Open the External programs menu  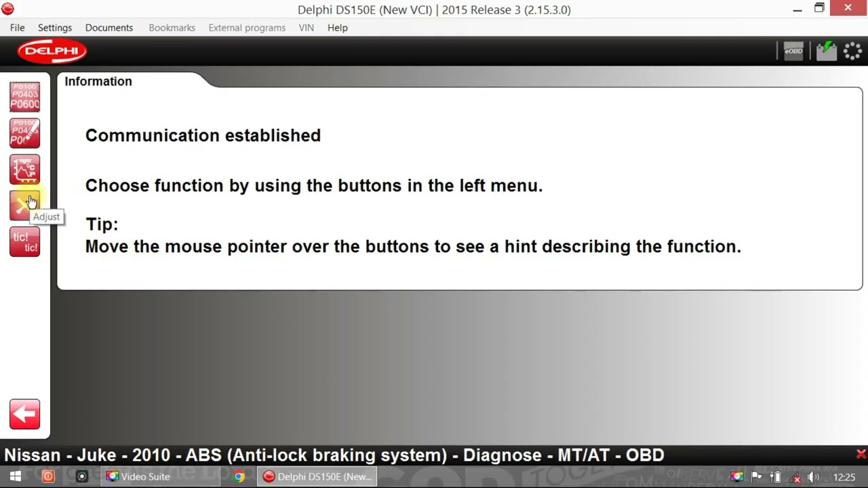tap(247, 28)
